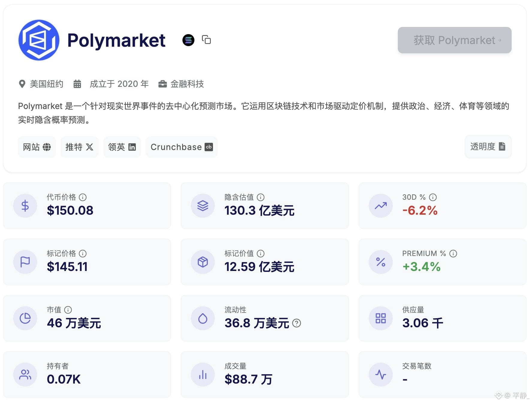The height and width of the screenshot is (403, 532).
Task: Click the 交易笔数 label
Action: (x=417, y=366)
